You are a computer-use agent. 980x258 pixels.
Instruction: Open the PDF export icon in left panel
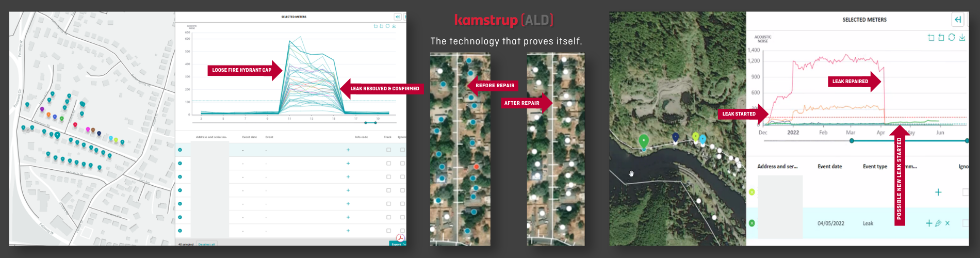(400, 238)
